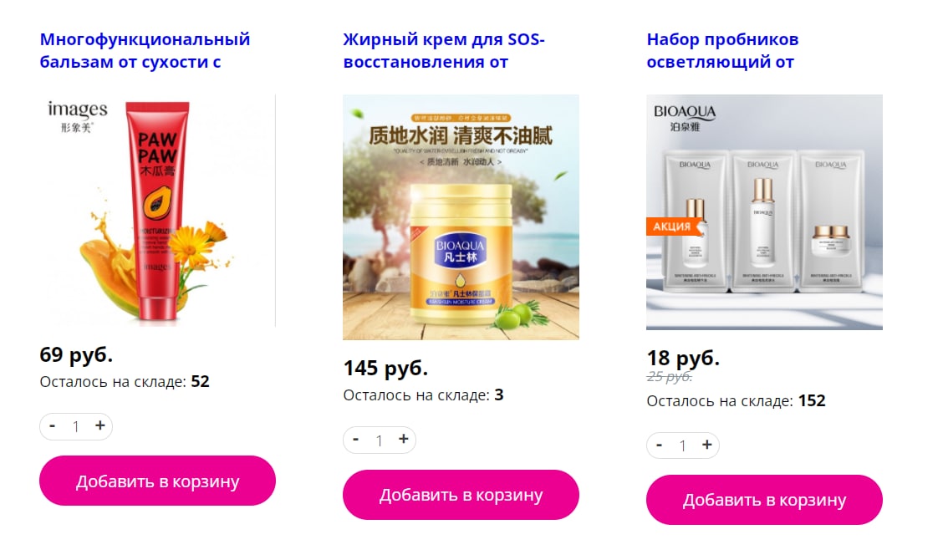Image resolution: width=943 pixels, height=560 pixels.
Task: Click the Bioaqua sachets product image
Action: (764, 212)
